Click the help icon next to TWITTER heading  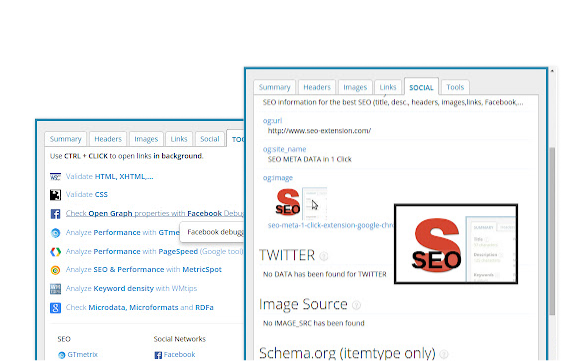323,256
